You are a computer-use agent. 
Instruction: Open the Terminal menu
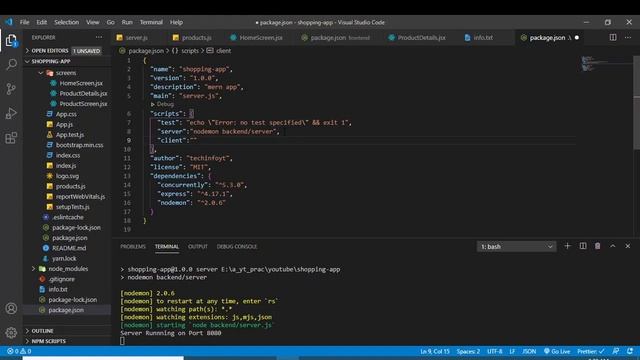151,22
